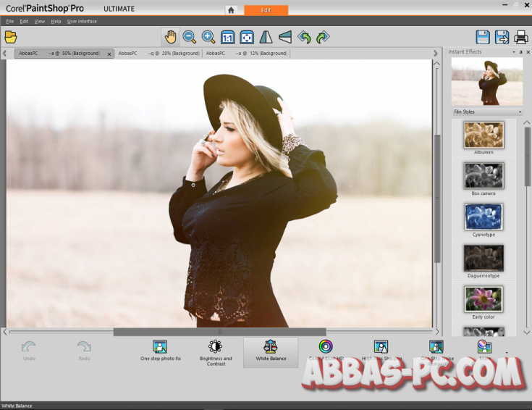Open the View menu
This screenshot has width=532, height=410.
(39, 21)
